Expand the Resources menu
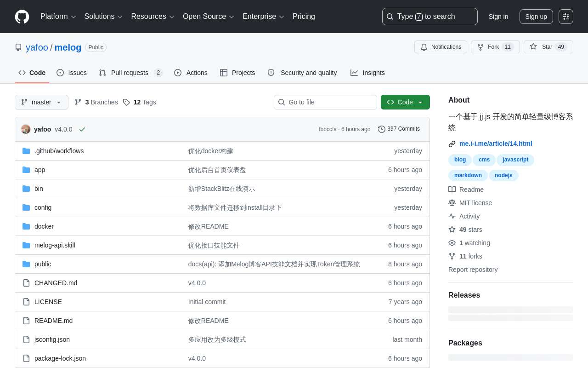588x368 pixels. 153,17
